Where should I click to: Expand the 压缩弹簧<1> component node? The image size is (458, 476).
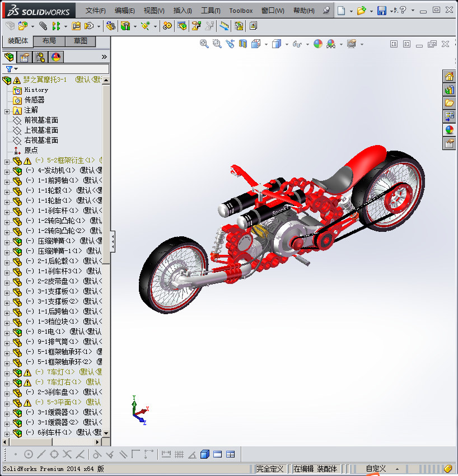(x=7, y=242)
